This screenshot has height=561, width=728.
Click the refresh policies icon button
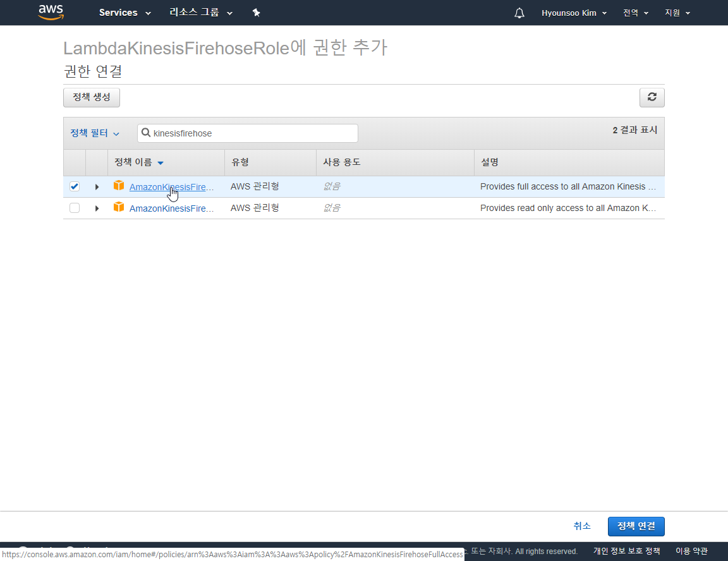(x=652, y=97)
